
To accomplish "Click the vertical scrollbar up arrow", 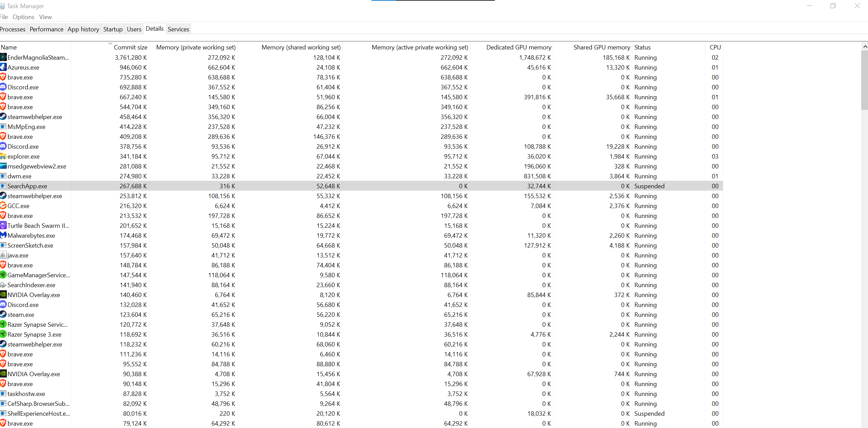I will [x=865, y=47].
